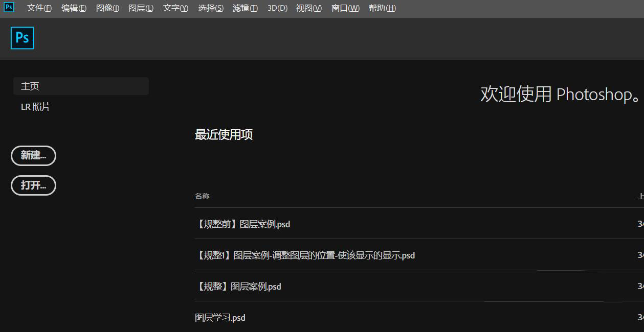Open the 图像 menu

coord(107,8)
